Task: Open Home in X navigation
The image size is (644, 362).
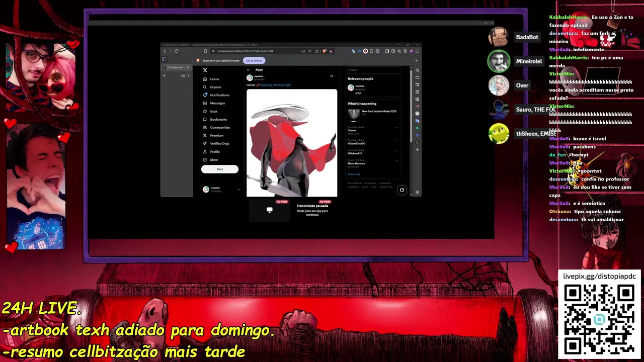Action: pos(211,79)
